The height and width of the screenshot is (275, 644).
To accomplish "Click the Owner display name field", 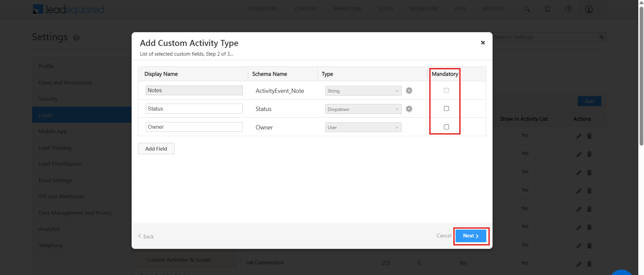I will [x=194, y=127].
